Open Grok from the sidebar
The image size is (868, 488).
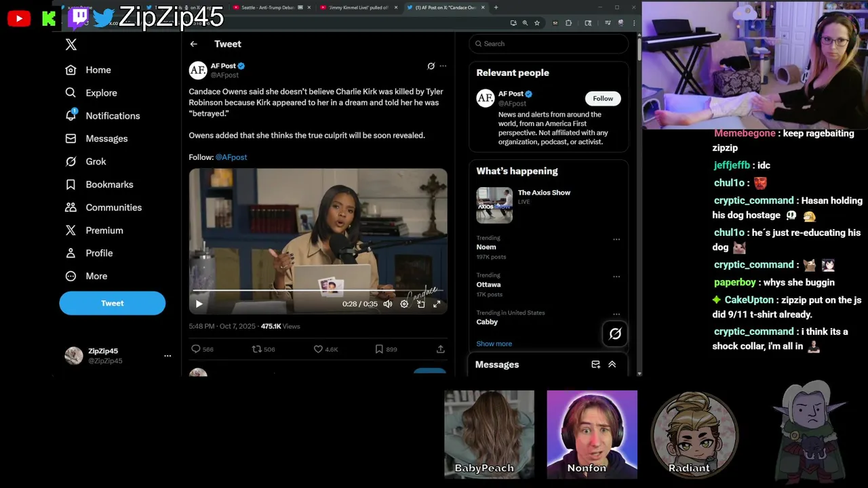point(85,161)
